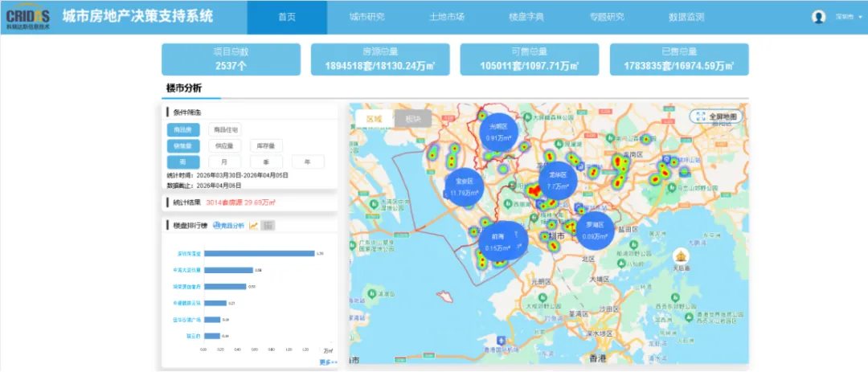Select the highlighted metric filter left of 供应量
The image size is (868, 372).
[183, 146]
